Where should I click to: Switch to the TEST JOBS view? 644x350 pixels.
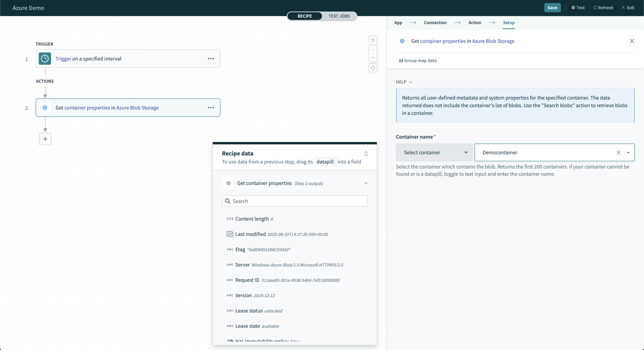coord(339,16)
